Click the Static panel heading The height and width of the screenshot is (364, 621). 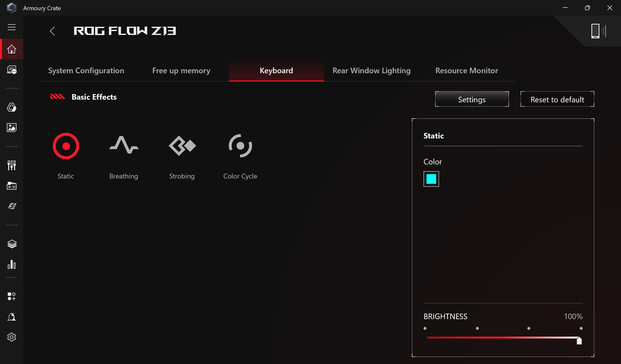tap(433, 136)
